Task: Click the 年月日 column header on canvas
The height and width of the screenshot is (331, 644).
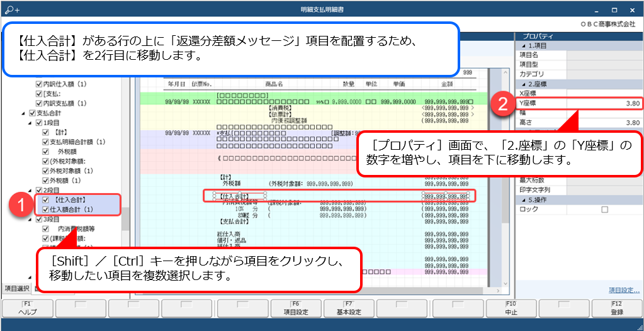Action: [177, 84]
